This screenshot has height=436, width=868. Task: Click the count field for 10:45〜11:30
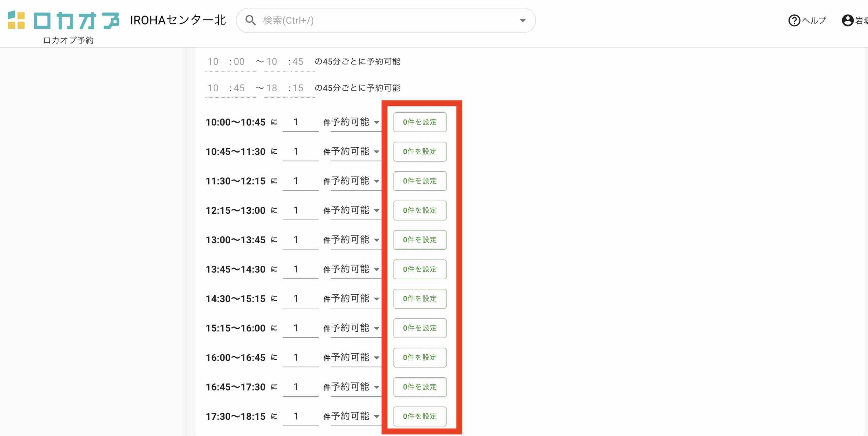pos(300,151)
